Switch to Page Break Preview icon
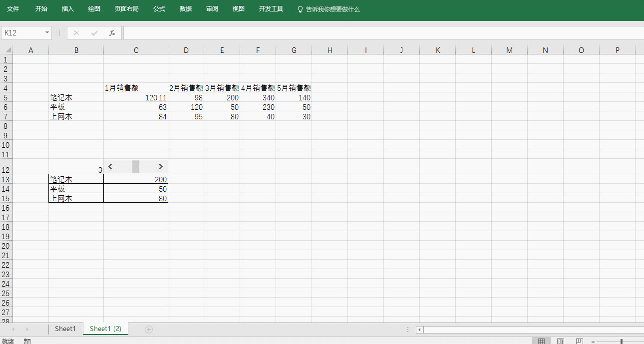The width and height of the screenshot is (644, 344). 579,341
